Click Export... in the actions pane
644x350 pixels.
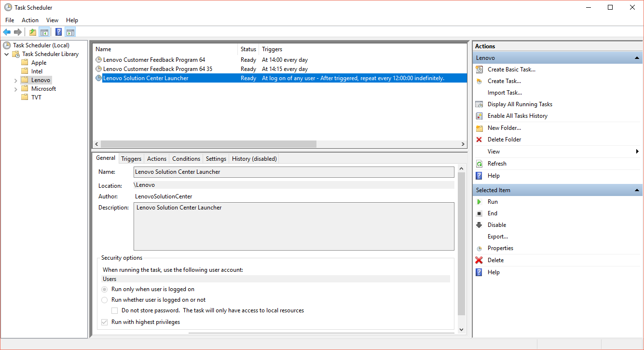point(497,237)
